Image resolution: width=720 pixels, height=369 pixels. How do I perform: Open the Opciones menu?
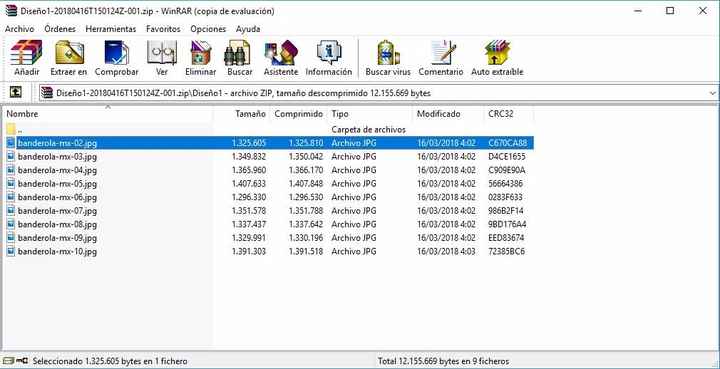point(208,29)
